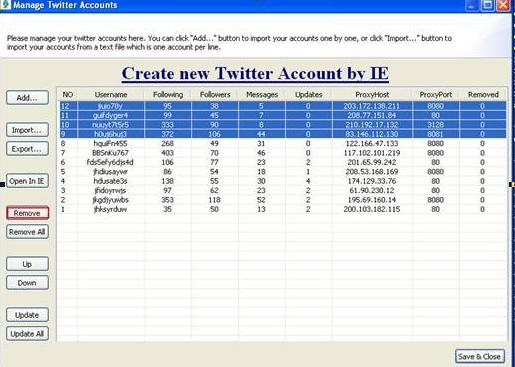This screenshot has width=515, height=367.
Task: Click proxy host 195.69.160.14
Action: [x=372, y=200]
